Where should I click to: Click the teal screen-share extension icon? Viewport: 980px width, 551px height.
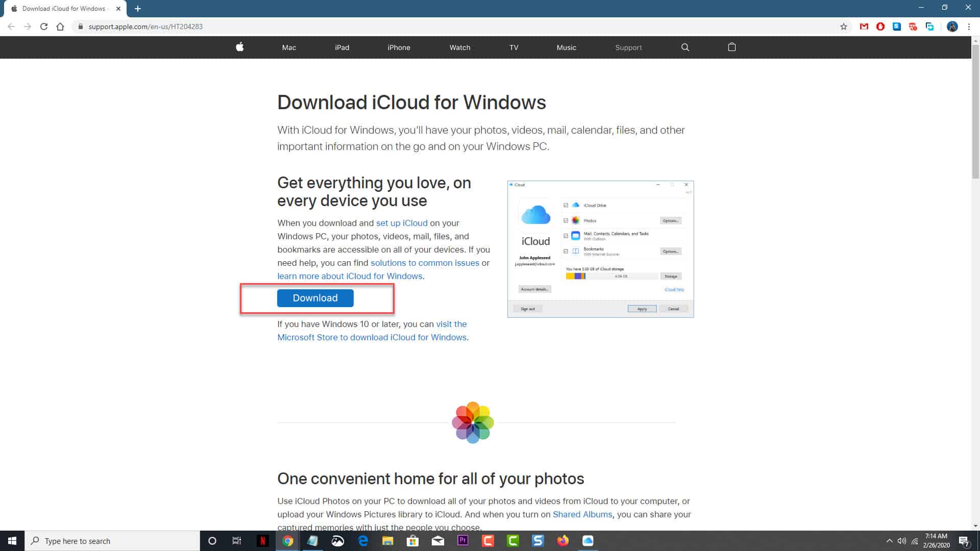(929, 27)
